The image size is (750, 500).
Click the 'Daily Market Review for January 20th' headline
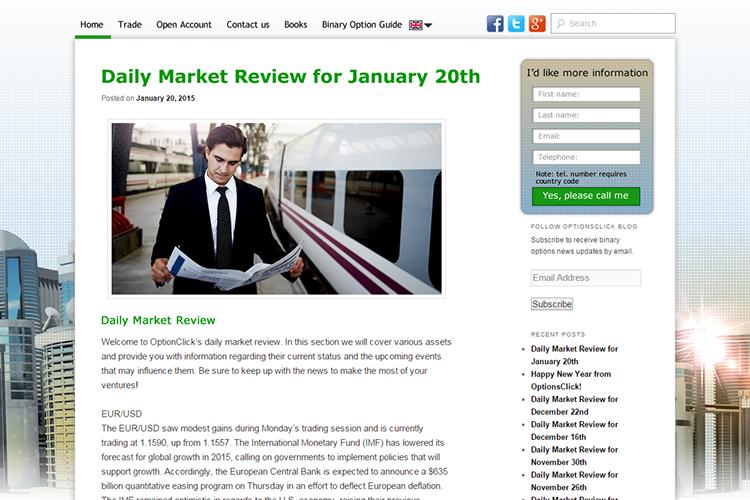(x=290, y=77)
